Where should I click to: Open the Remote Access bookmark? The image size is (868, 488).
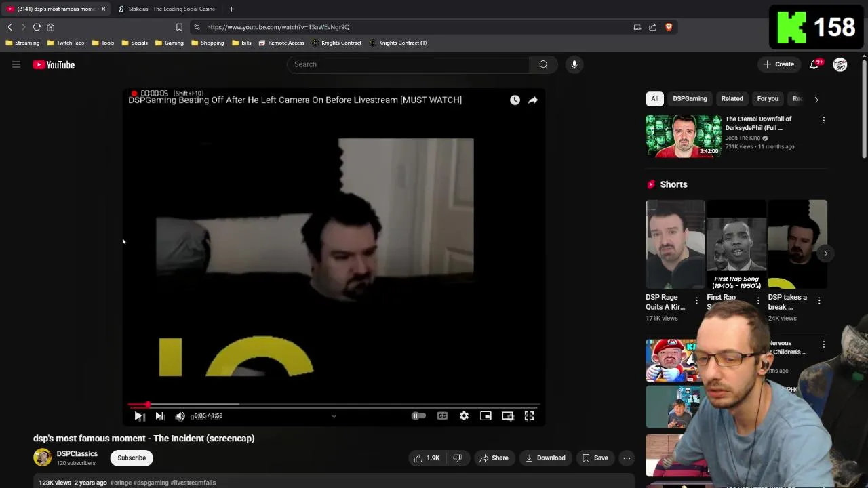click(x=281, y=43)
